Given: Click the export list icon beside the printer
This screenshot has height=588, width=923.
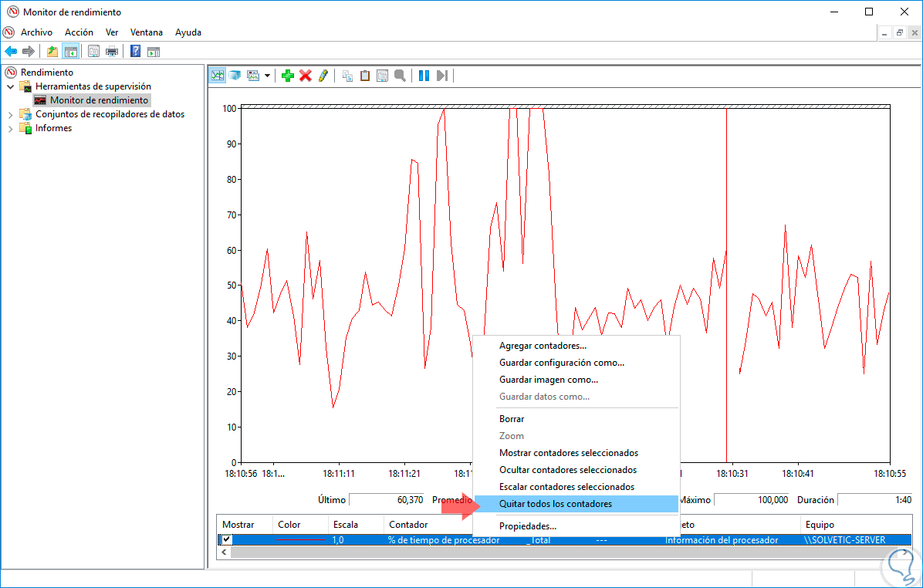Looking at the screenshot, I should 93,52.
